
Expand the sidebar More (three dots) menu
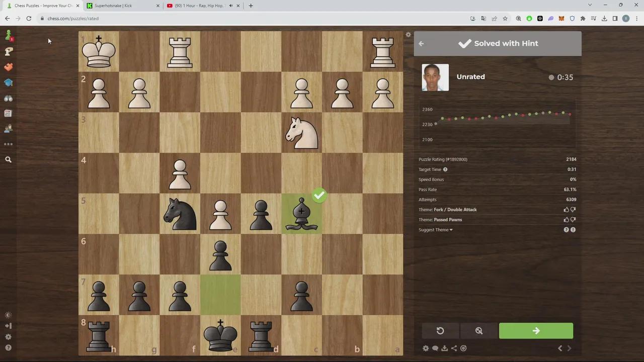pos(8,144)
